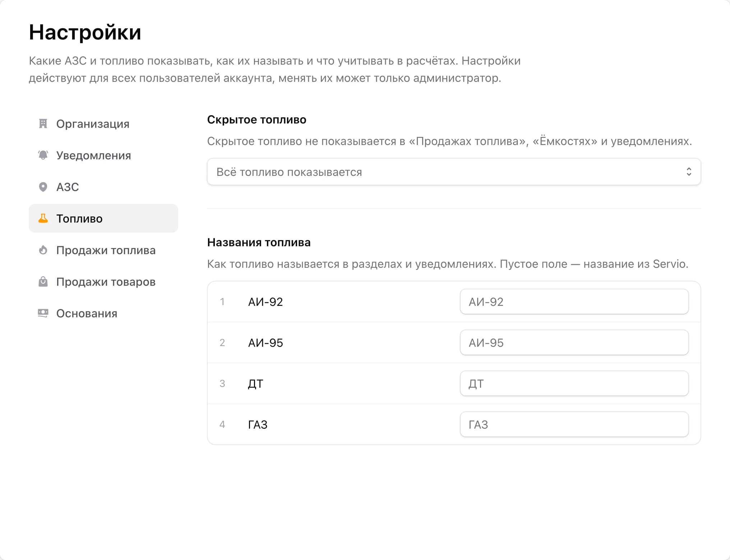730x560 pixels.
Task: Click the map pin icon next to АЗС
Action: pyautogui.click(x=43, y=187)
